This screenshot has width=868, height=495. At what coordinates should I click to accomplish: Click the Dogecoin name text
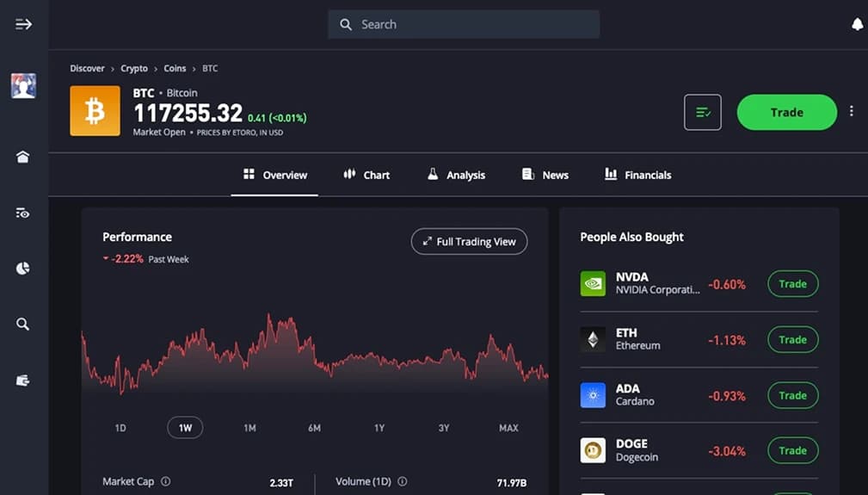(637, 457)
